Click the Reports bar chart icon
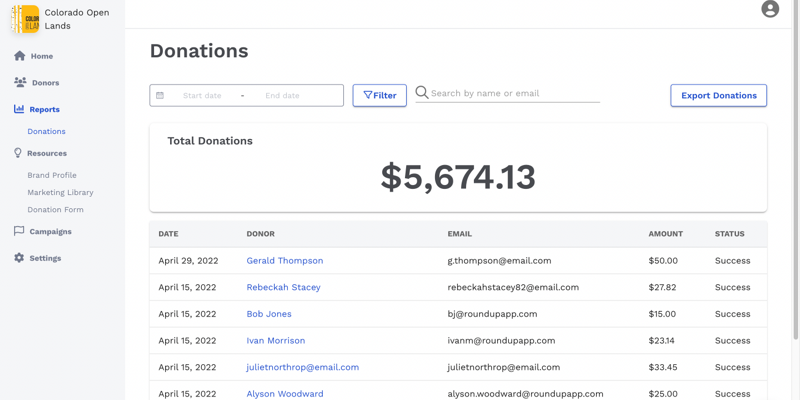800x400 pixels. (x=19, y=109)
